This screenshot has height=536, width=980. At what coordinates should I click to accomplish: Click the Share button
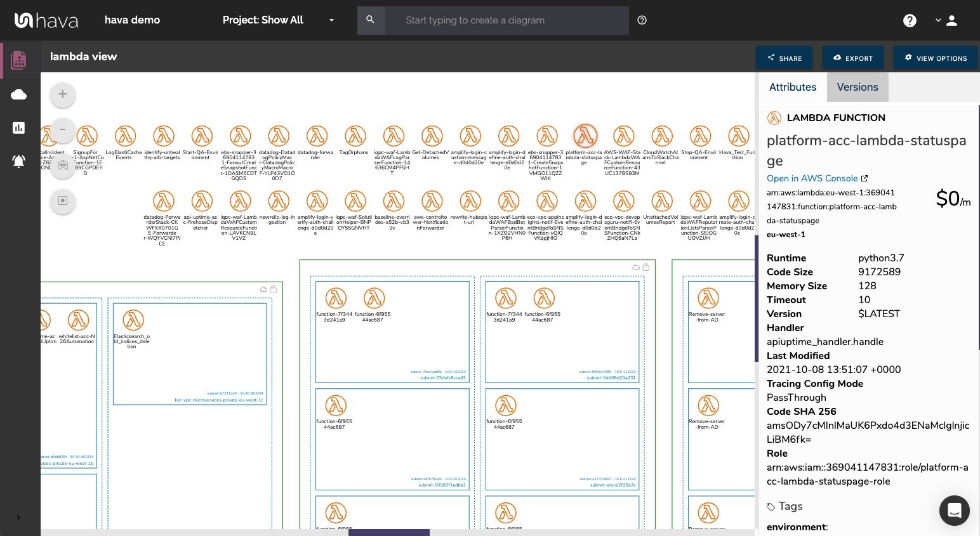pos(784,58)
